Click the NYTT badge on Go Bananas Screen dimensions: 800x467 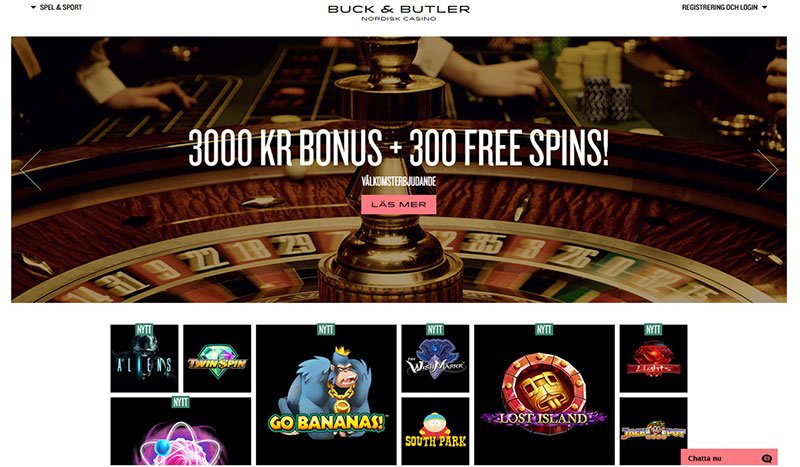click(326, 330)
